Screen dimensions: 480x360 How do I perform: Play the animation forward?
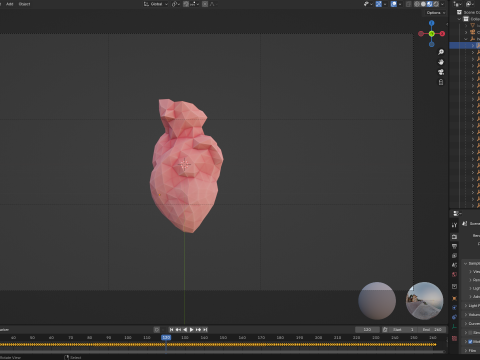click(x=192, y=329)
